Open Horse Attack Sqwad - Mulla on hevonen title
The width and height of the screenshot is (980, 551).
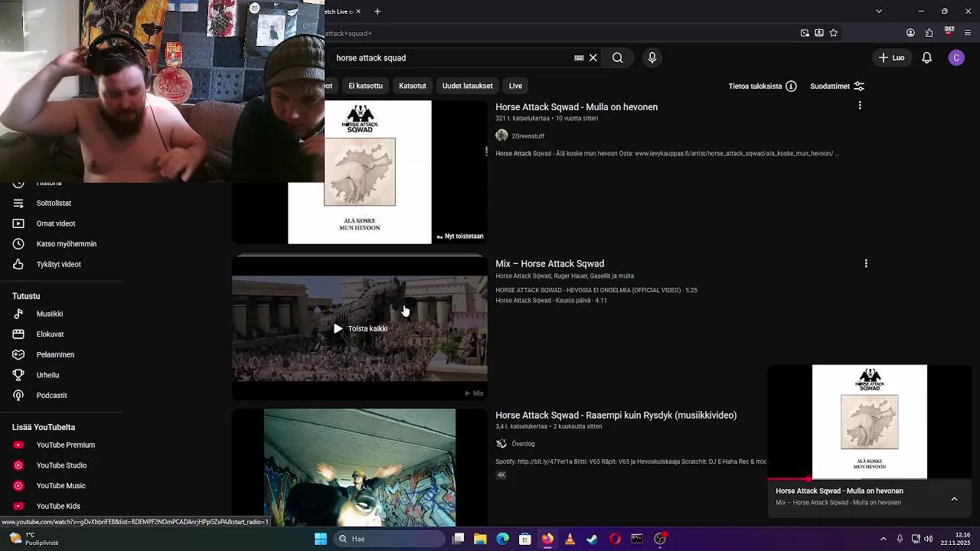(x=577, y=107)
